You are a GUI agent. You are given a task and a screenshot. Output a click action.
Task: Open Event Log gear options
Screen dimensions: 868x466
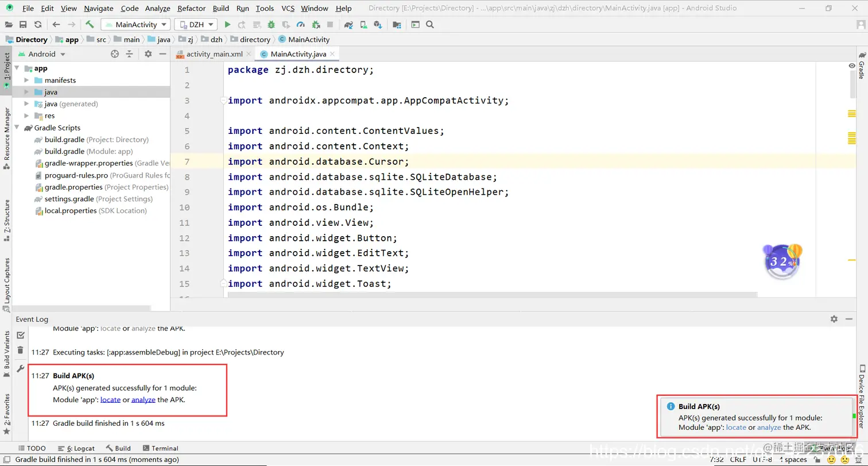(x=834, y=319)
